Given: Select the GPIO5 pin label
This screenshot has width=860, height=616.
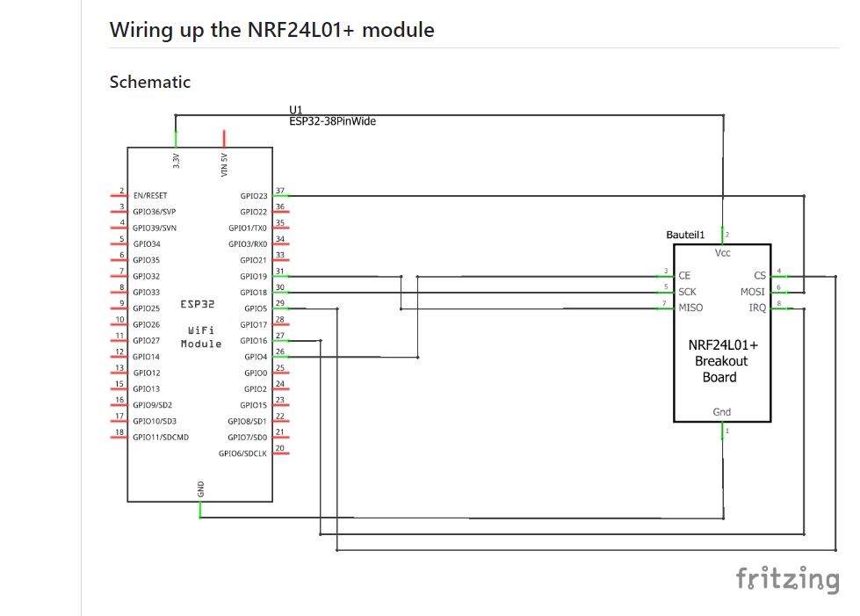Looking at the screenshot, I should (256, 308).
